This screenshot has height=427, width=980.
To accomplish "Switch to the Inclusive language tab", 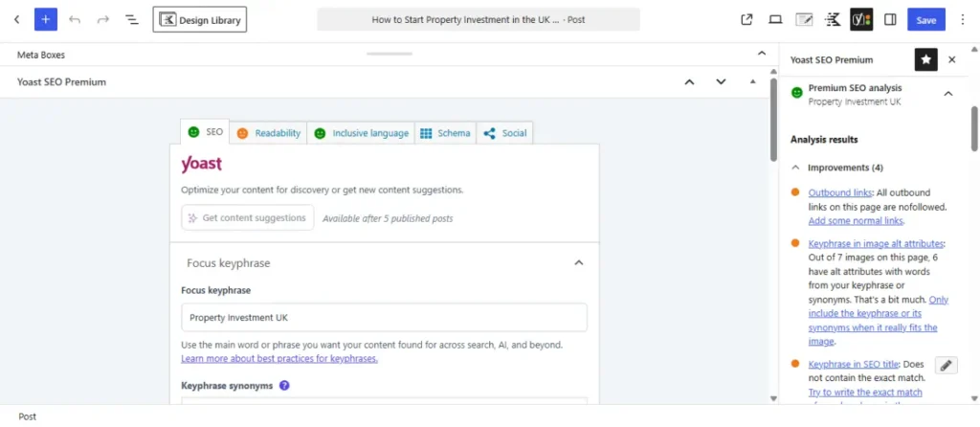I will (x=361, y=133).
